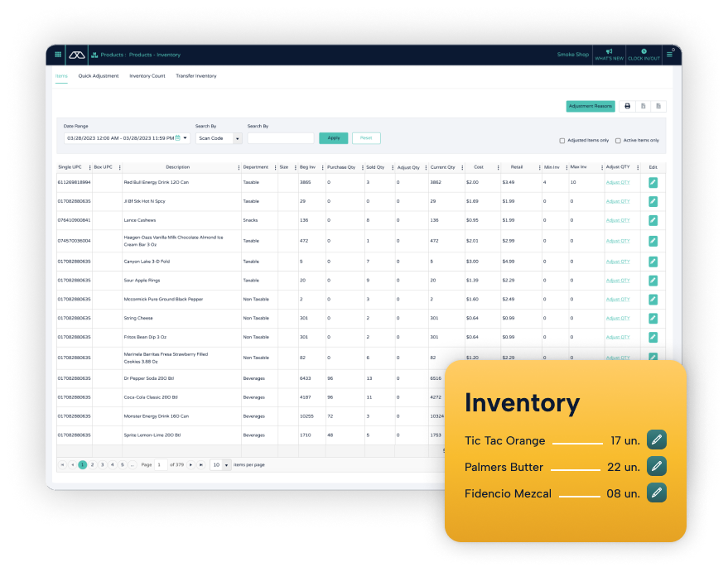This screenshot has width=728, height=567.
Task: Click the more pages ellipsis button
Action: [x=133, y=464]
